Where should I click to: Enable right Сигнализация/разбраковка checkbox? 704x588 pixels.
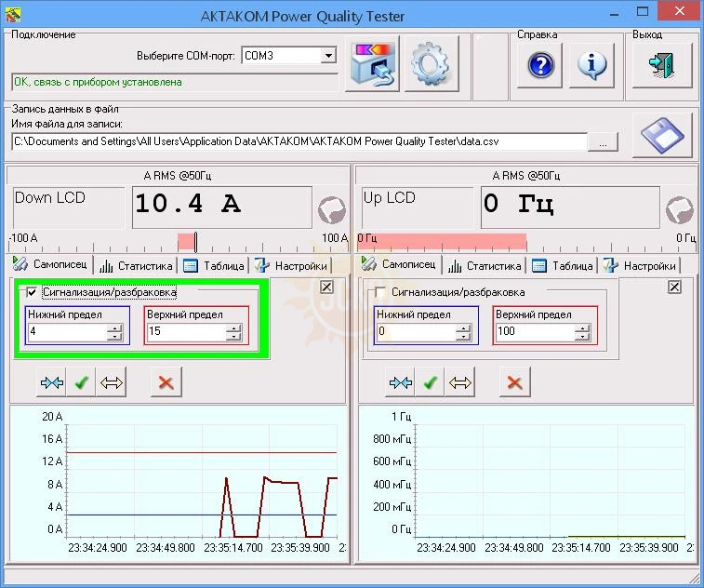(x=380, y=292)
